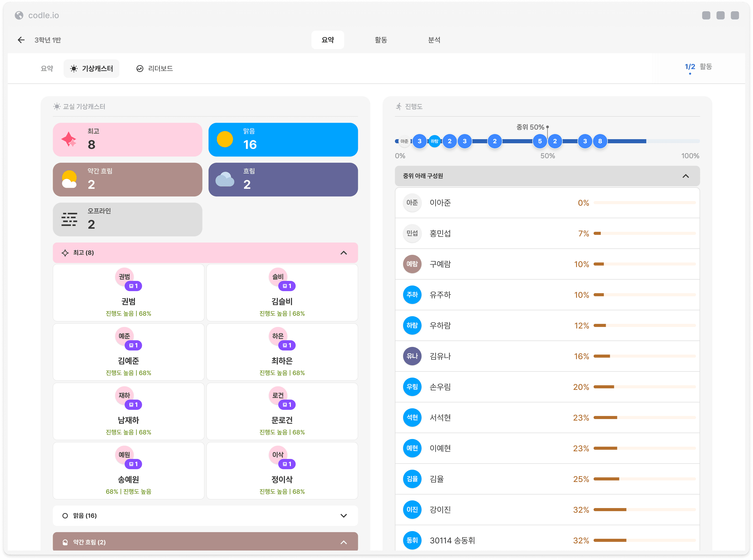
Task: Click the partly cloudy icon on 약간 흐림 card
Action: (x=69, y=179)
